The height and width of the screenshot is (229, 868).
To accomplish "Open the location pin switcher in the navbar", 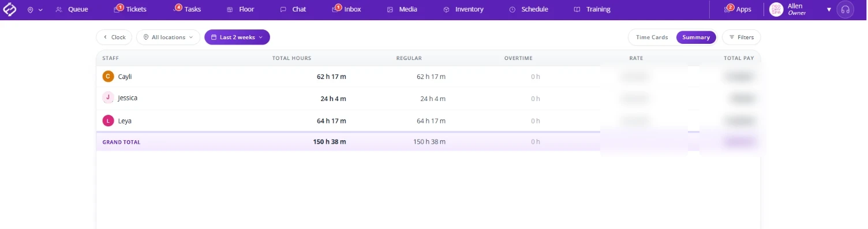I will (x=35, y=10).
